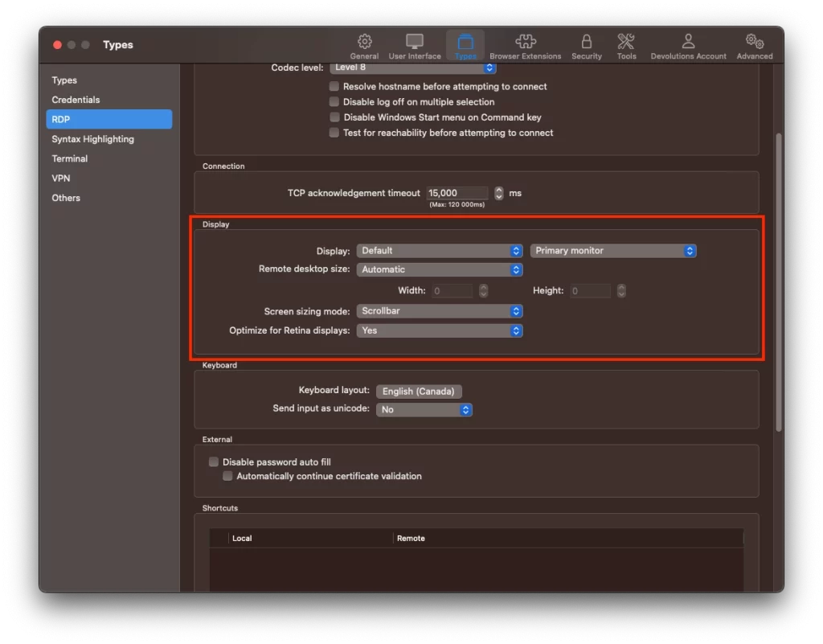Change the Remote desktop size dropdown

439,269
